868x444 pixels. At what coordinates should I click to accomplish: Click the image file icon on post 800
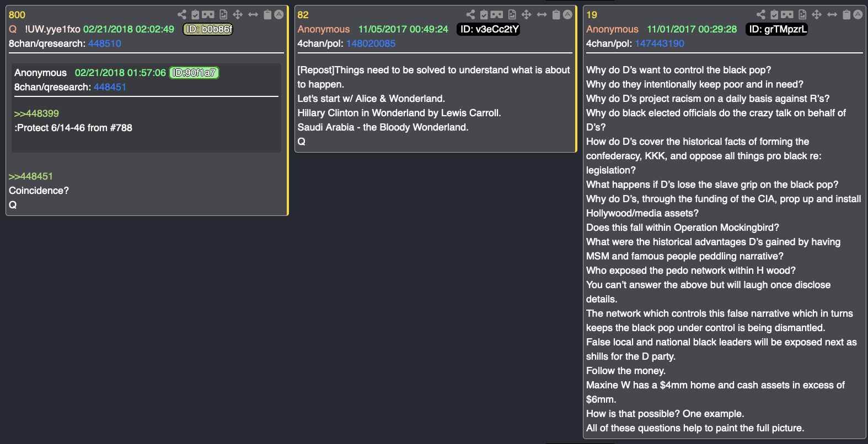(223, 15)
